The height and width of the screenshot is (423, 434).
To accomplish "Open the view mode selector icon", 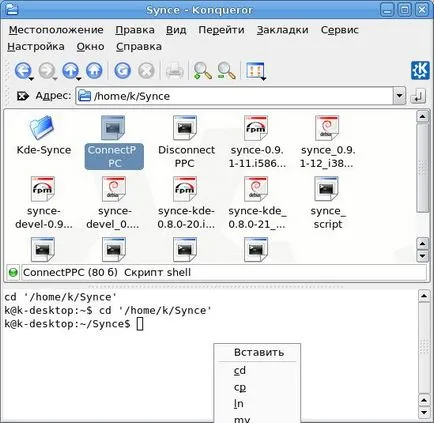I will [255, 71].
